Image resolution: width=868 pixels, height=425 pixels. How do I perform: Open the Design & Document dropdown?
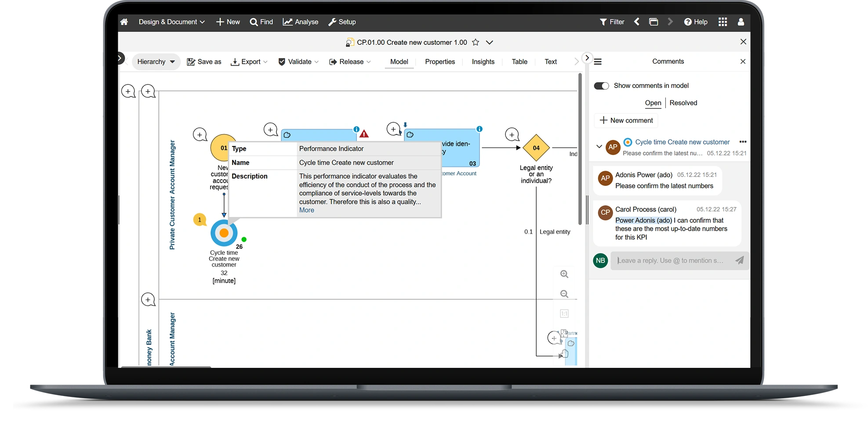point(171,22)
